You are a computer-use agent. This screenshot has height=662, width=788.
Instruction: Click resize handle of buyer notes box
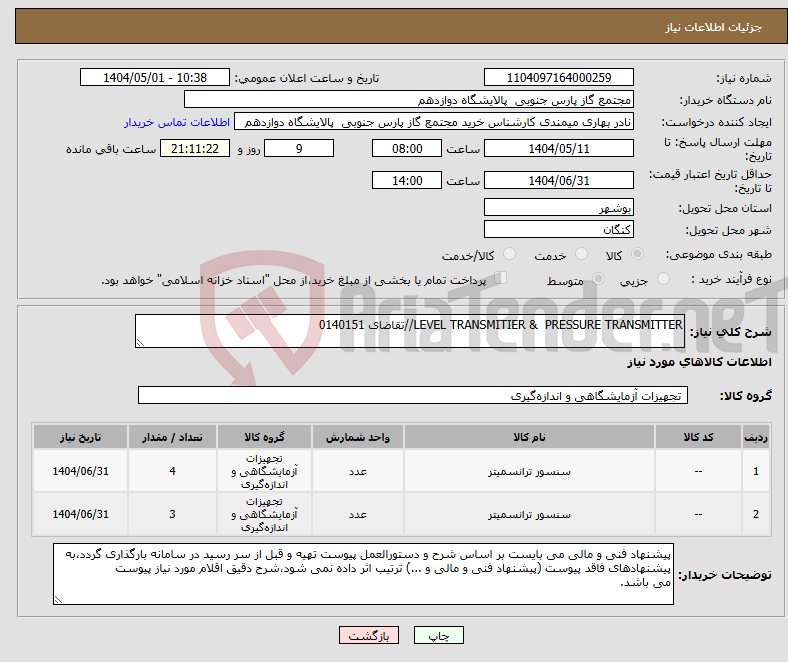coord(59,599)
